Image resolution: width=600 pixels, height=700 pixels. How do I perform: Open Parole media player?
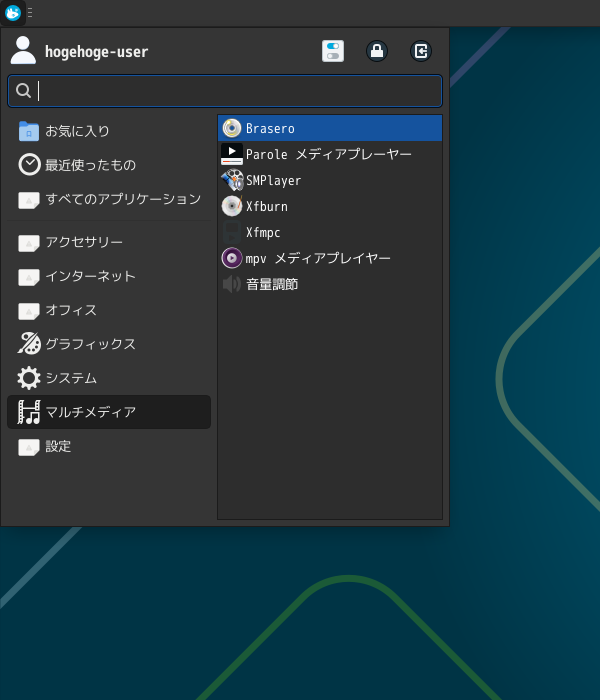pos(329,154)
